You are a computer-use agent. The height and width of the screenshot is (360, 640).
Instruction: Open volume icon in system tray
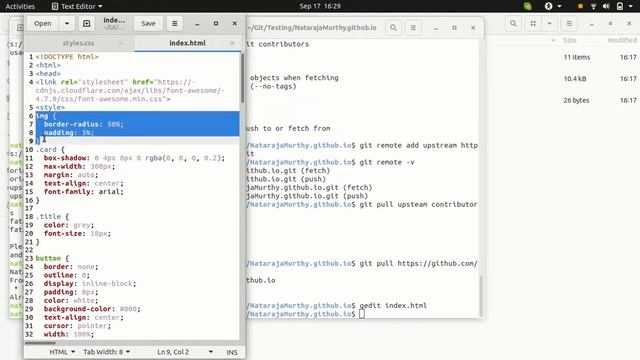(x=606, y=6)
